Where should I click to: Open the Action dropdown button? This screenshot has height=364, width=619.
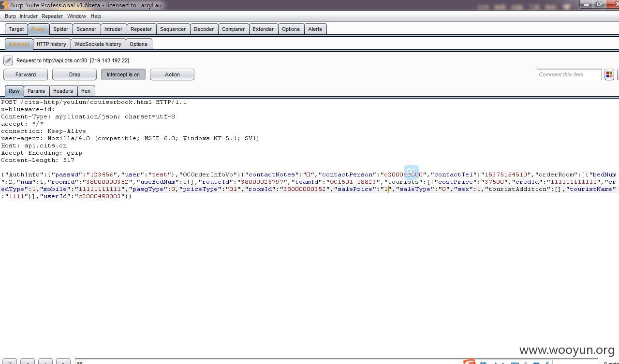point(172,74)
